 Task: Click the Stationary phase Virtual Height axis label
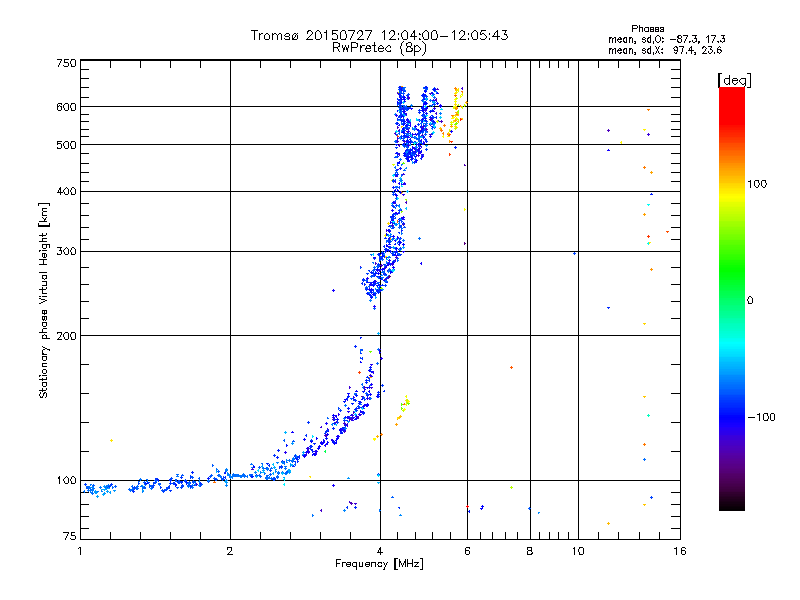44,301
